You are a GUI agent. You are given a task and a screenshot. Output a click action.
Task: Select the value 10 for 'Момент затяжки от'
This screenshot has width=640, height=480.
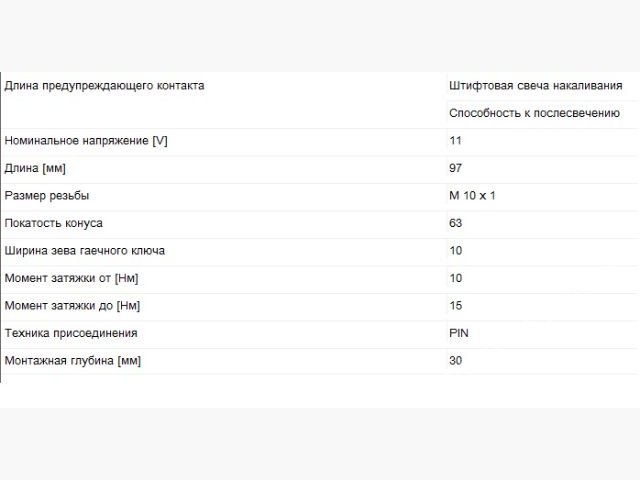point(456,278)
